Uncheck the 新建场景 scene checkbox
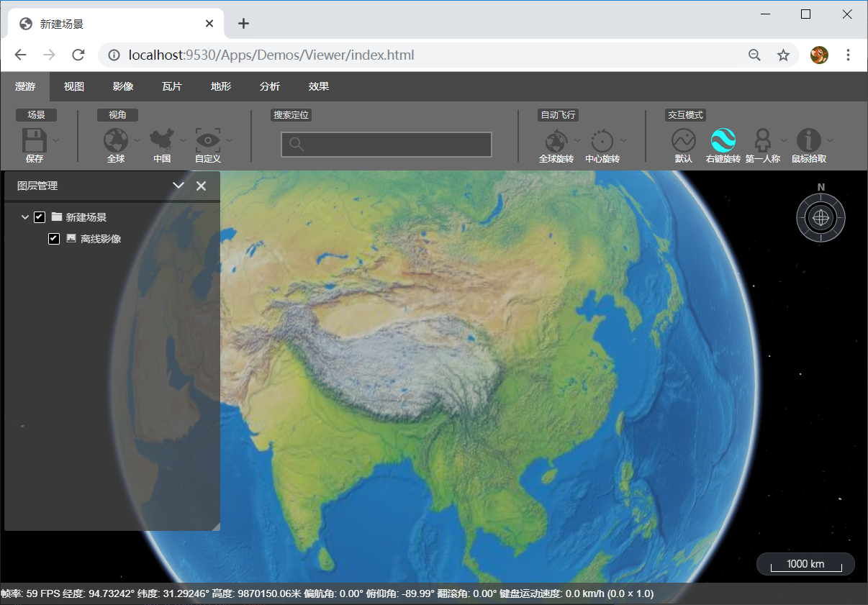Screen dimensions: 868x605 pos(40,217)
